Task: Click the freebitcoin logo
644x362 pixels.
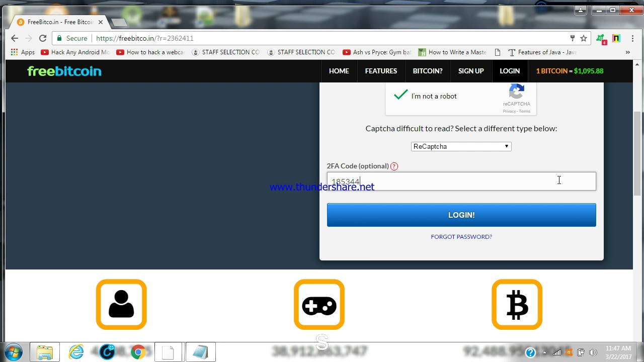Action: pyautogui.click(x=64, y=71)
